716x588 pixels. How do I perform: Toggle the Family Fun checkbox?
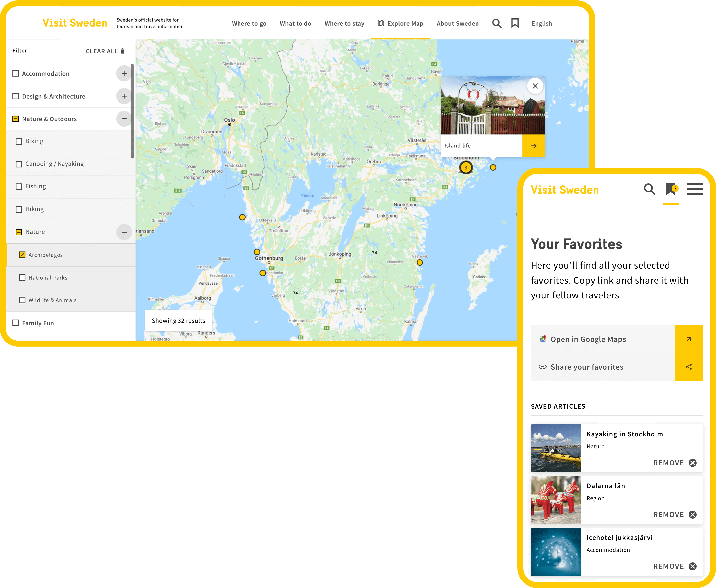(16, 323)
